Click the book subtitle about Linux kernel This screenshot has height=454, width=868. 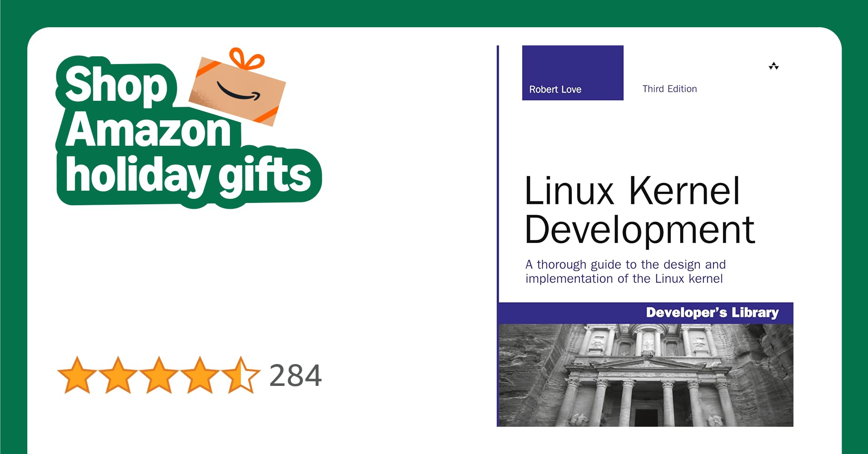[x=625, y=271]
